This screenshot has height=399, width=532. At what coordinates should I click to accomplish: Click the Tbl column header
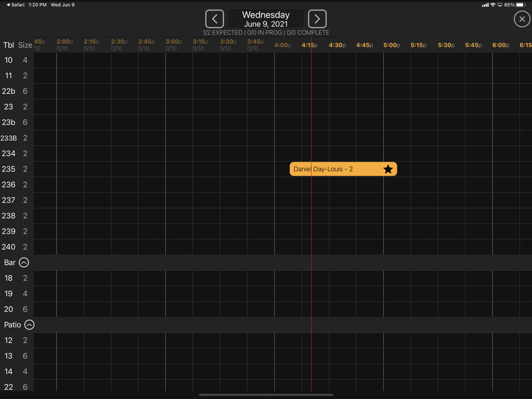9,45
